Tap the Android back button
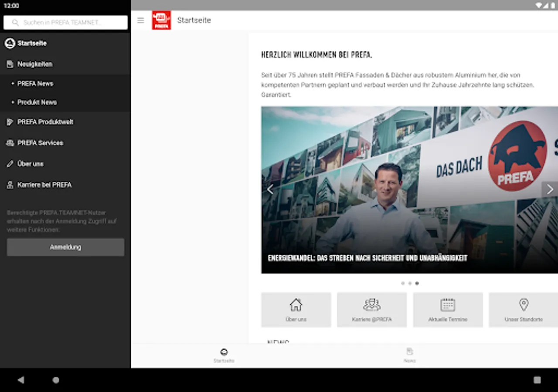Viewport: 558px width, 392px height. click(x=21, y=380)
